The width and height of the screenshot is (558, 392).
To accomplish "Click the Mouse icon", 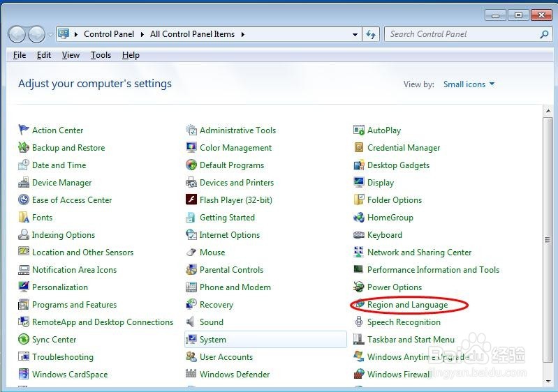I will [191, 252].
